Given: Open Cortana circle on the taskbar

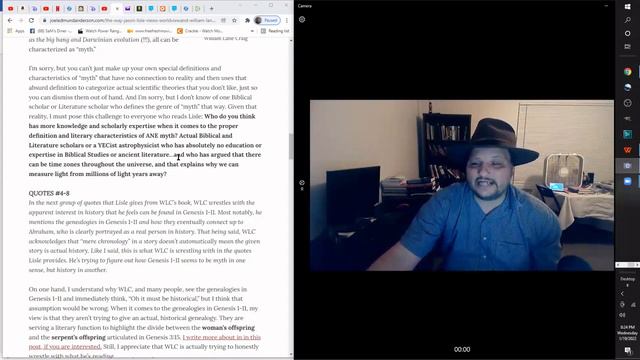Looking at the screenshot, I should click(627, 33).
